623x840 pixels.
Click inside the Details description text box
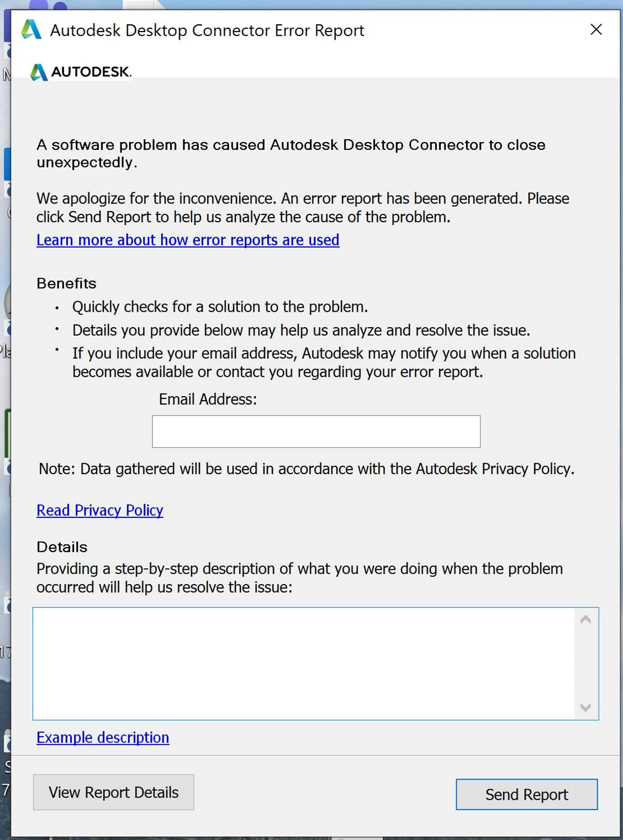pyautogui.click(x=304, y=663)
